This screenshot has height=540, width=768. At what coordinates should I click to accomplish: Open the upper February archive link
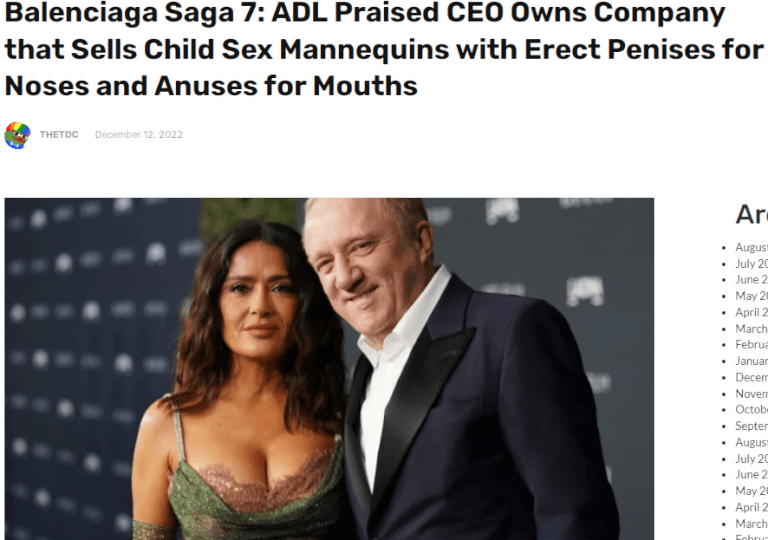point(751,344)
